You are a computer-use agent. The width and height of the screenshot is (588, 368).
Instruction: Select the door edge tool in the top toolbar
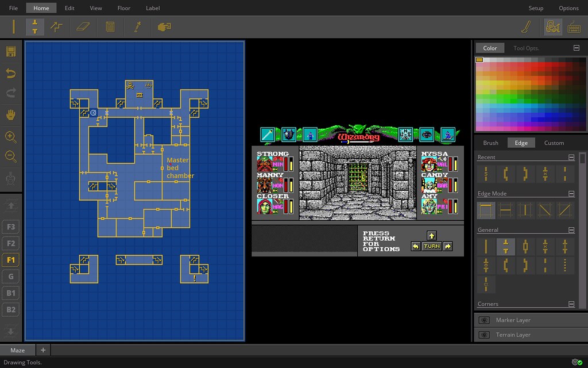pyautogui.click(x=35, y=26)
